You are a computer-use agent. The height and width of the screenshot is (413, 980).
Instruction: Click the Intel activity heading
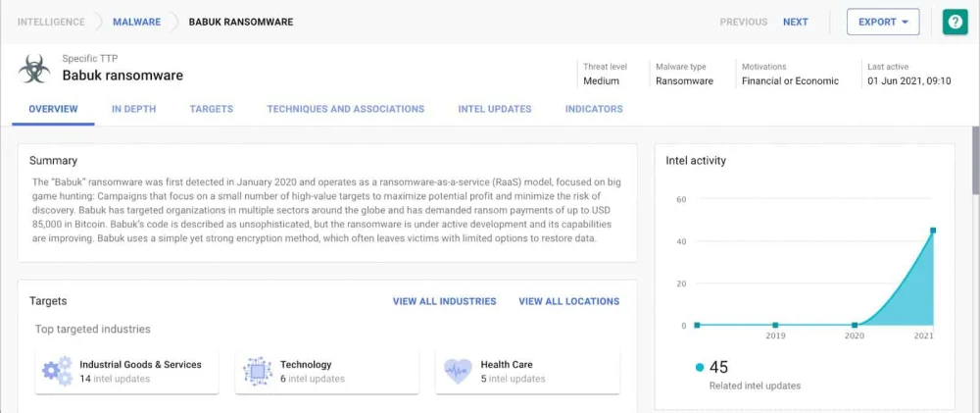point(696,161)
